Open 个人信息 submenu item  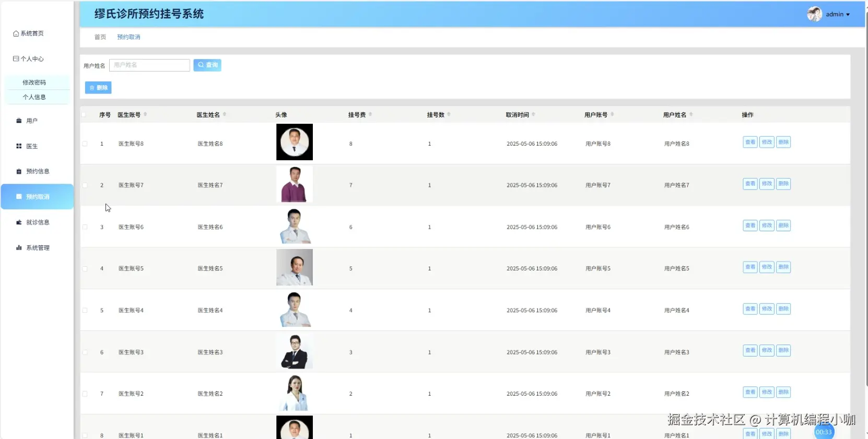coord(34,97)
